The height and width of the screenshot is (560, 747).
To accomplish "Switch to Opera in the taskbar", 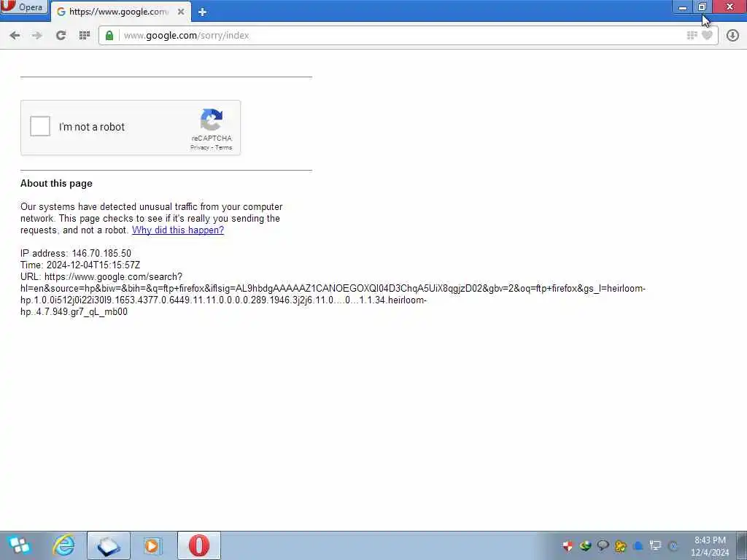I will [x=198, y=545].
